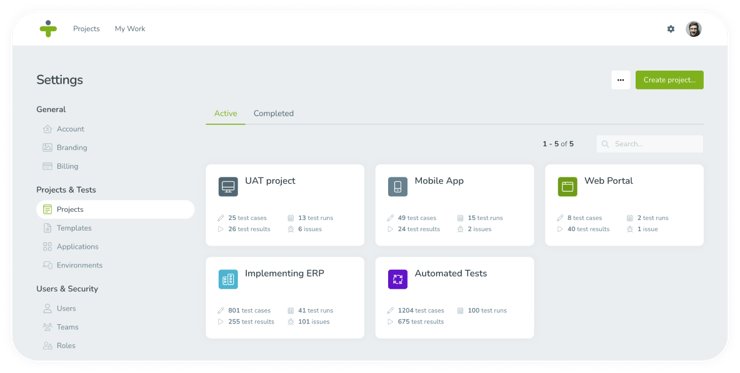Click Automated Tests test runs icon

(x=460, y=310)
